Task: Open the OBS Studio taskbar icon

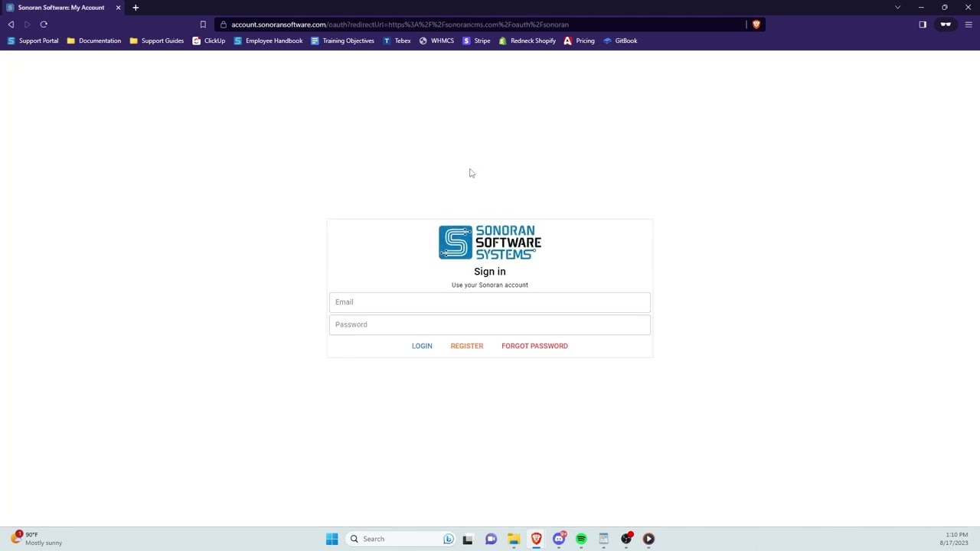Action: [x=626, y=539]
